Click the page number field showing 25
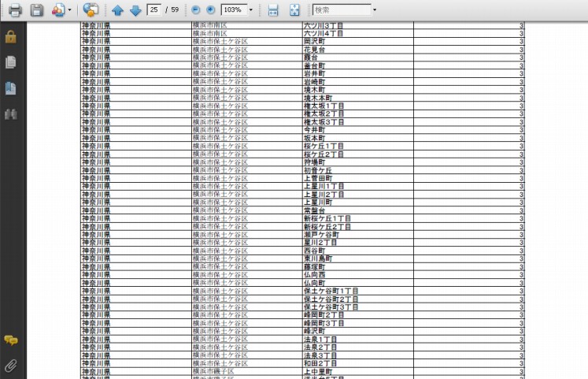The image size is (588, 379). (153, 10)
